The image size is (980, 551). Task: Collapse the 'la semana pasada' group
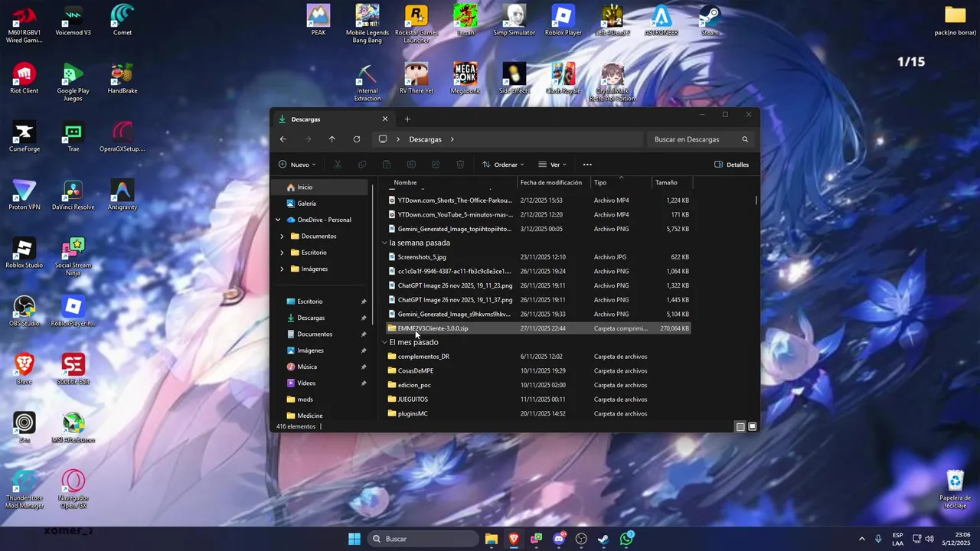coord(384,243)
